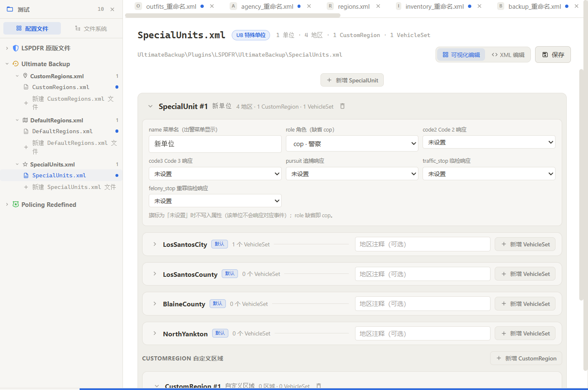The image size is (588, 390).
Task: Collapse the SpecialUnit #1 card
Action: point(150,106)
